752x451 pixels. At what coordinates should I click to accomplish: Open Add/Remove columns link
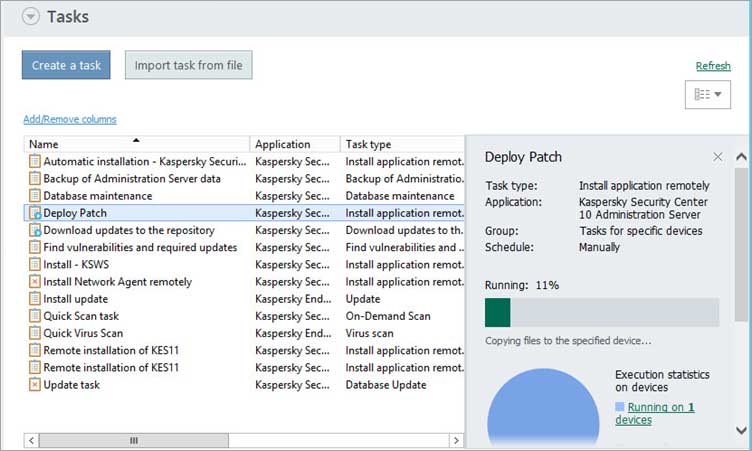70,119
